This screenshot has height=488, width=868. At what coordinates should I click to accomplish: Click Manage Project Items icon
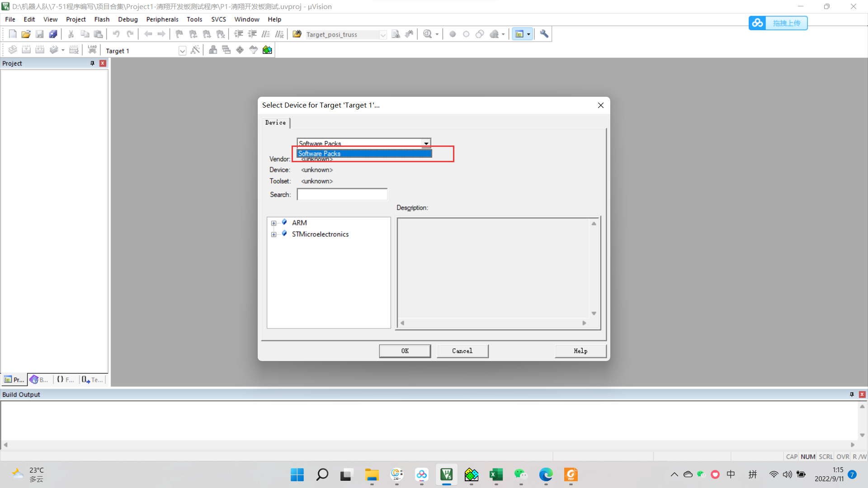[213, 50]
